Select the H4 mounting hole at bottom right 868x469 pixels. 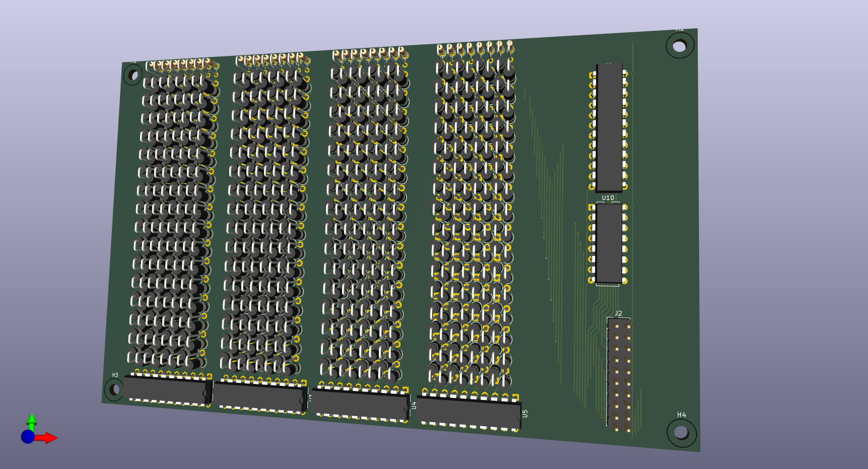681,432
